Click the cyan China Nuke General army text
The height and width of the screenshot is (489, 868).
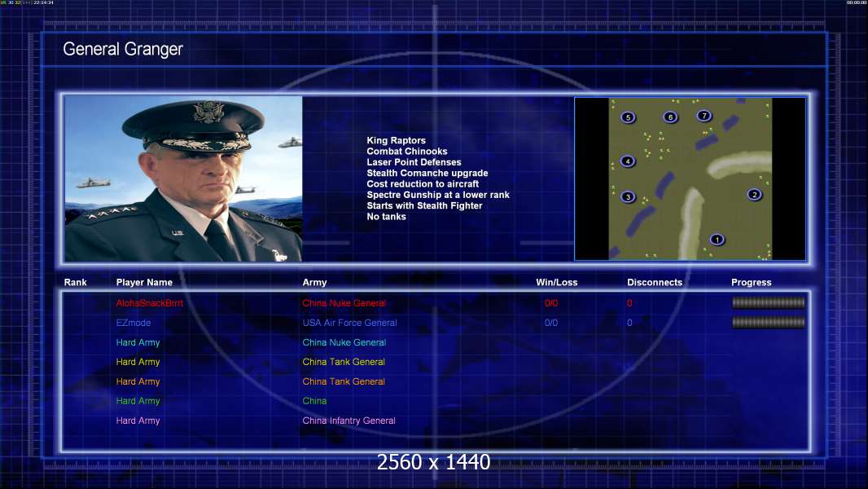click(x=344, y=343)
